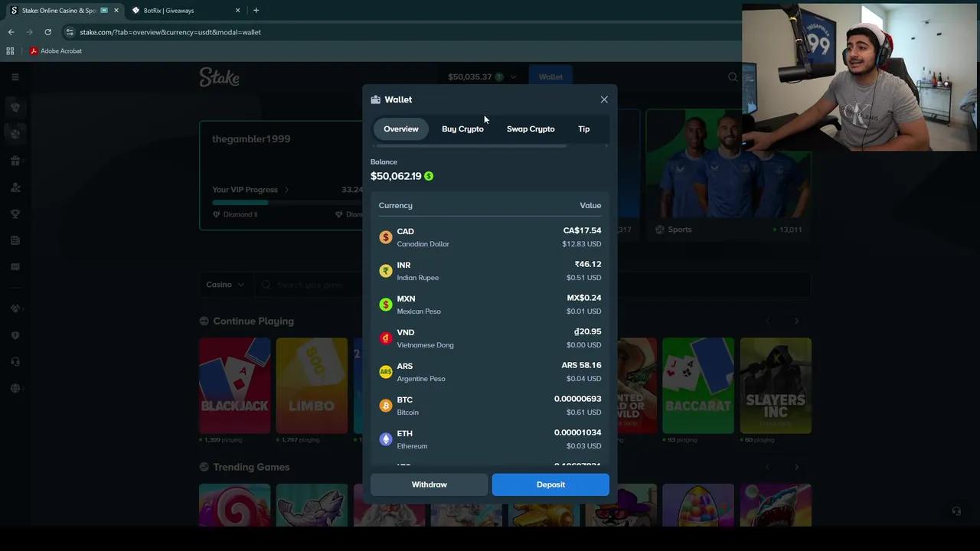Open the left sidebar hamburger menu
980x551 pixels.
pos(15,77)
